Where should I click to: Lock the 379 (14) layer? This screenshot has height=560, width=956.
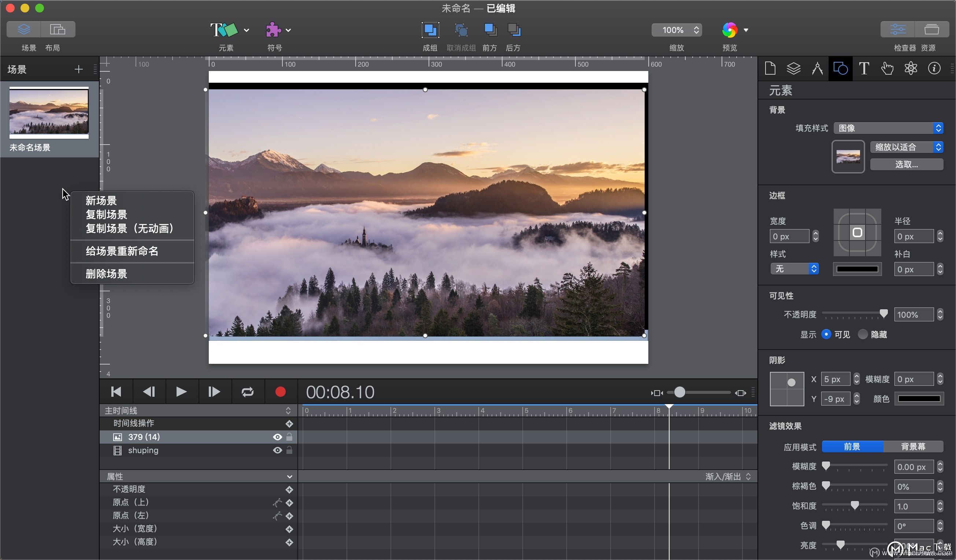pos(289,437)
